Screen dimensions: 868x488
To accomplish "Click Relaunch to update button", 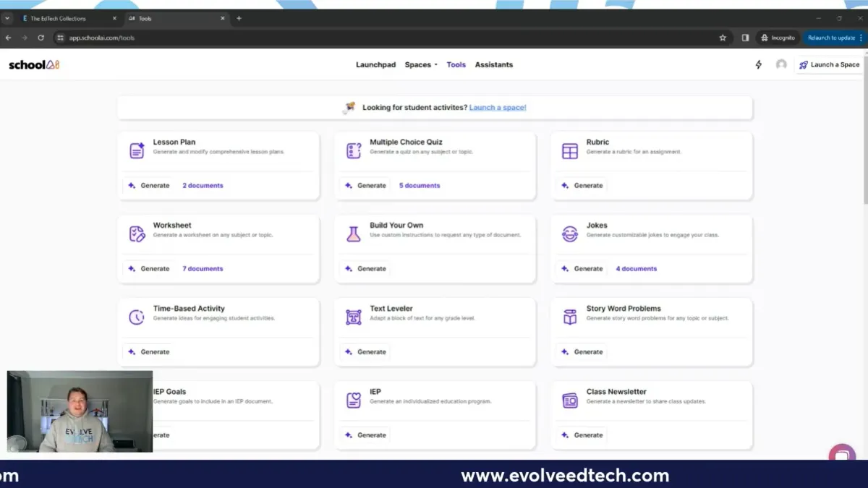I will coord(831,38).
